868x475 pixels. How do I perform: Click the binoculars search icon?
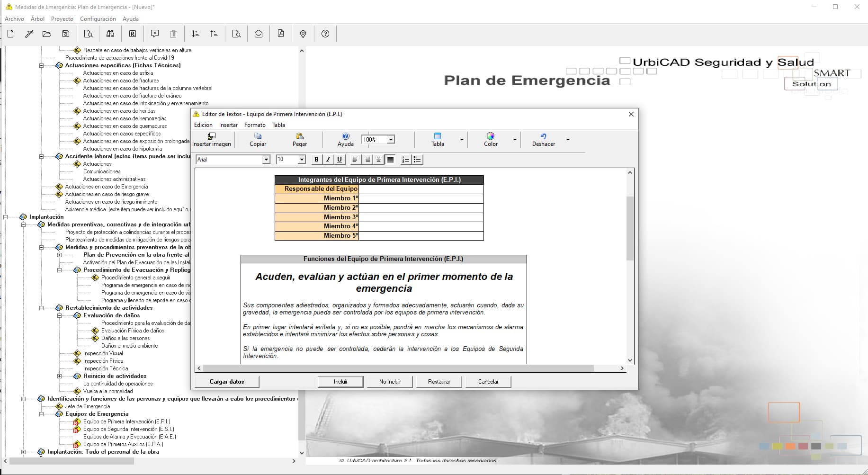point(110,34)
